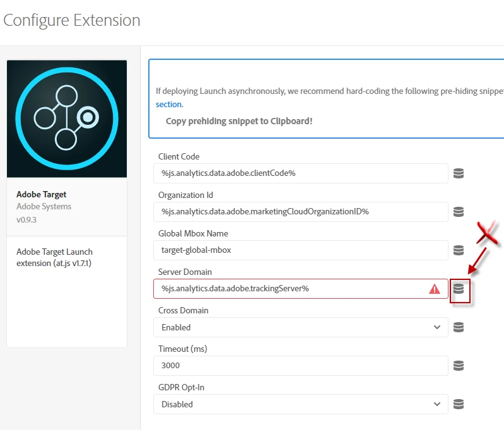Click the 'Adobe Systems' vendor text
The image size is (504, 430).
(44, 206)
